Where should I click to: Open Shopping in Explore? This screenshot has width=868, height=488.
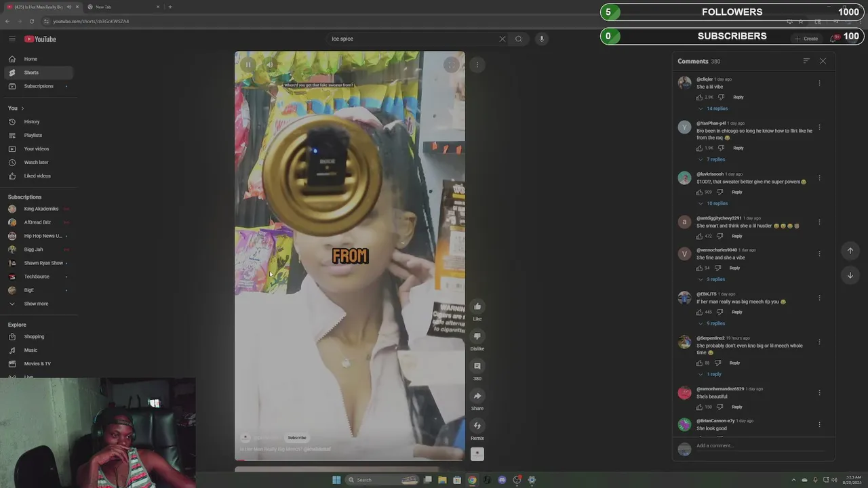pyautogui.click(x=39, y=336)
